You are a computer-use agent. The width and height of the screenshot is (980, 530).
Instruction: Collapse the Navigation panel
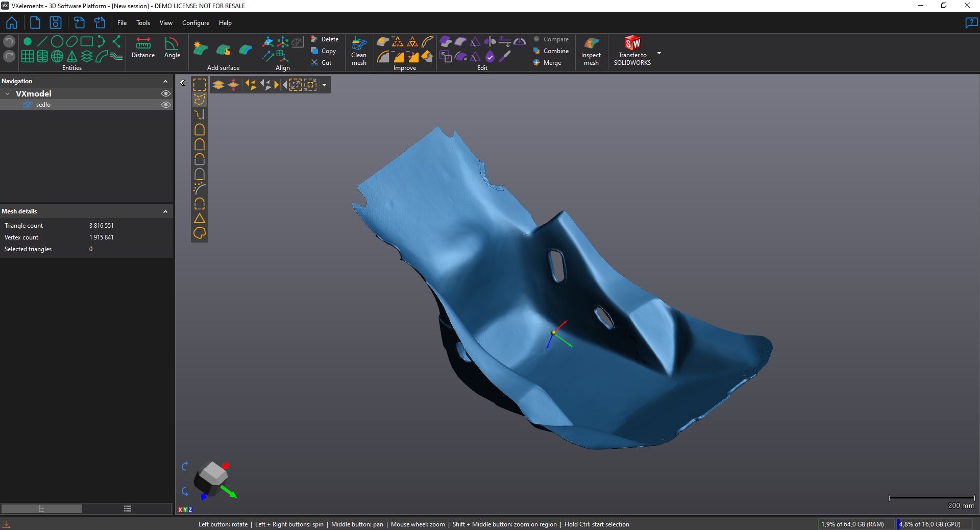(x=165, y=81)
